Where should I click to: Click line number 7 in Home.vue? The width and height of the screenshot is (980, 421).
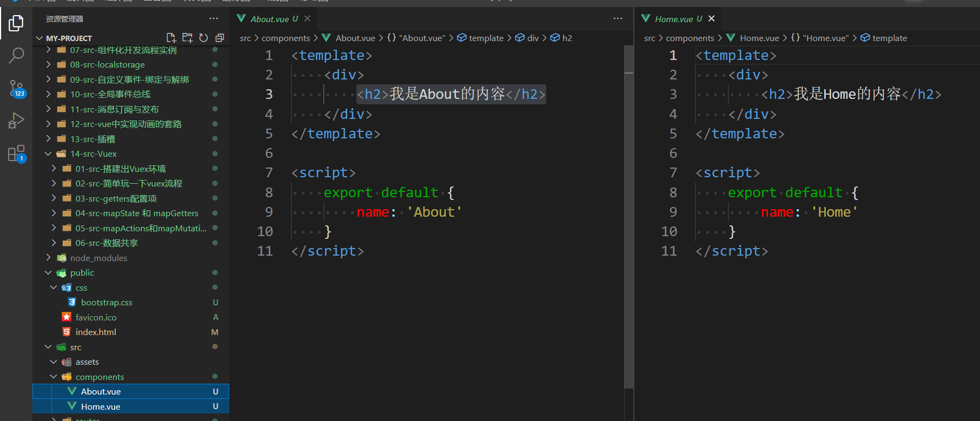click(673, 172)
